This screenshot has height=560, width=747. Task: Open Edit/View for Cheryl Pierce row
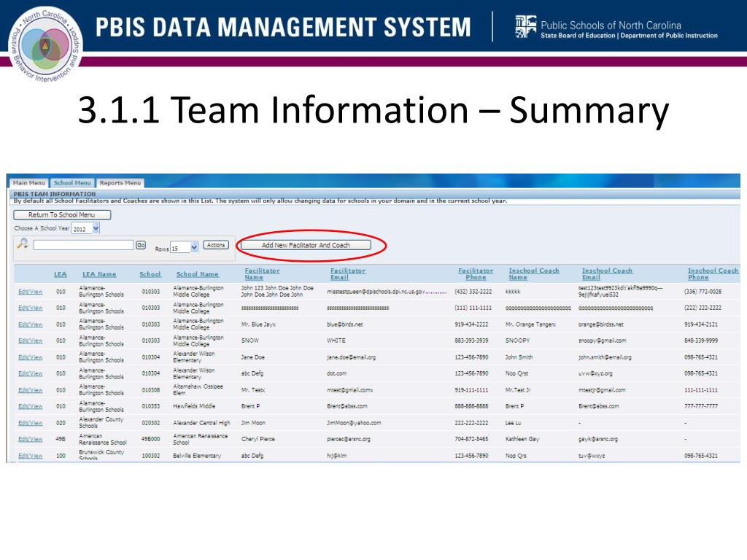point(31,439)
